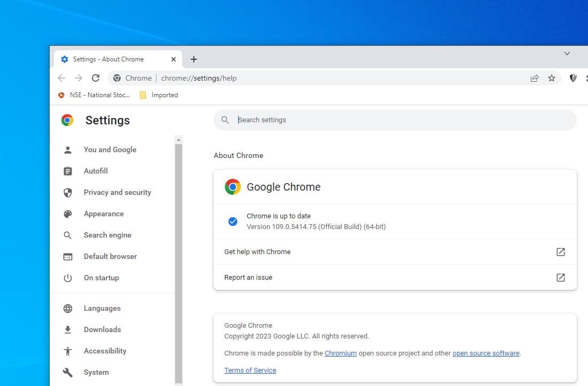
Task: Click the extension shield icon in the toolbar
Action: (x=573, y=78)
